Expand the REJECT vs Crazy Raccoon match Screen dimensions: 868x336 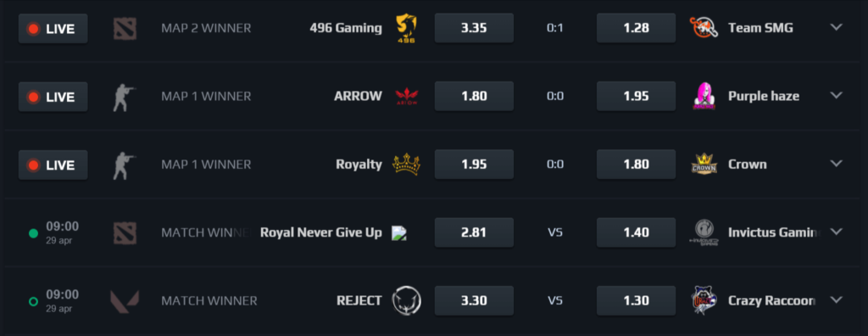[836, 300]
